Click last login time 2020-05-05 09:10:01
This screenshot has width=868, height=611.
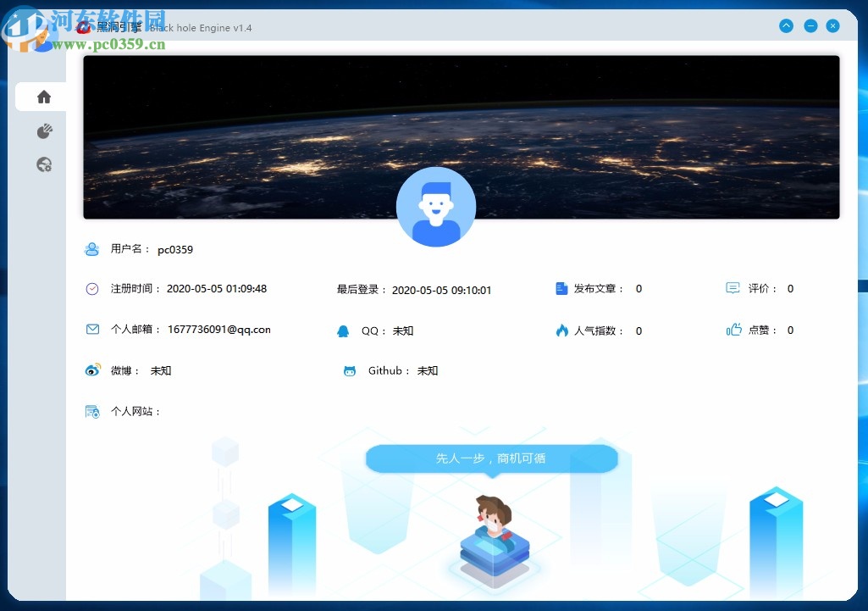pyautogui.click(x=442, y=291)
